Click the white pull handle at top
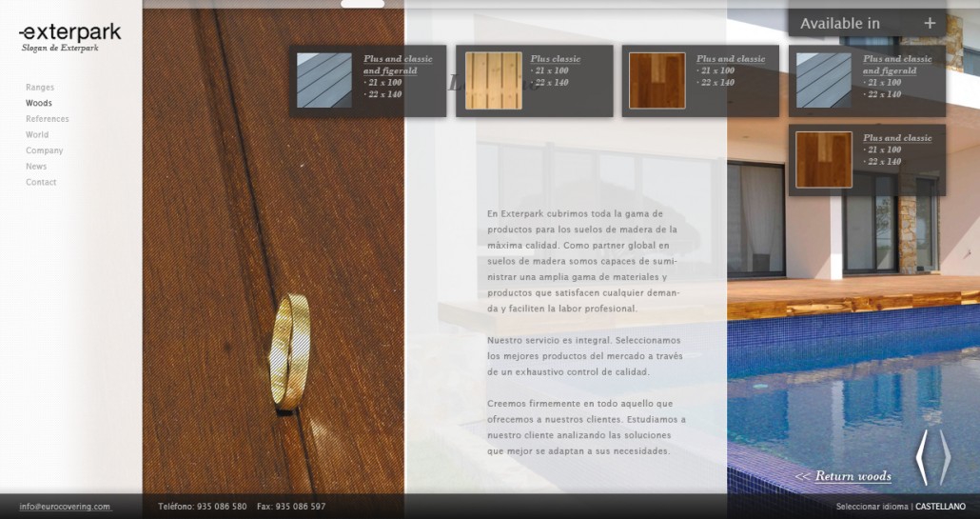The image size is (980, 519). 363,4
